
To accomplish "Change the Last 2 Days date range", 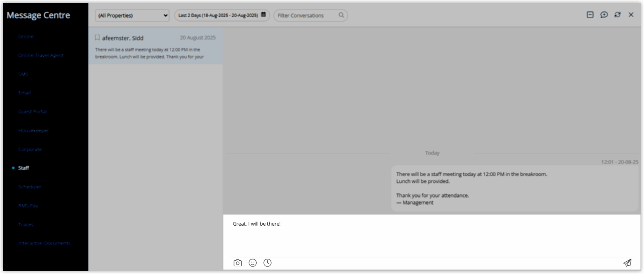I will click(x=222, y=15).
